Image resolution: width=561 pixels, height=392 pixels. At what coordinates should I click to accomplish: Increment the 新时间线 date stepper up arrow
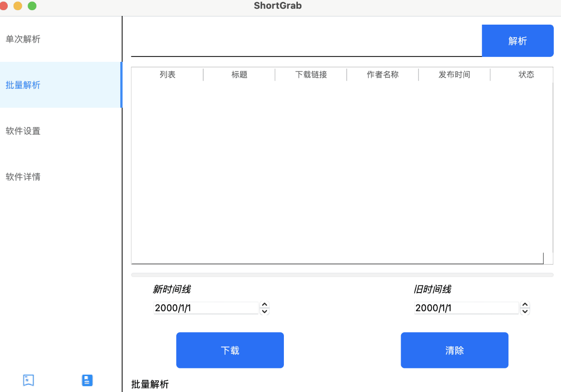coord(265,305)
